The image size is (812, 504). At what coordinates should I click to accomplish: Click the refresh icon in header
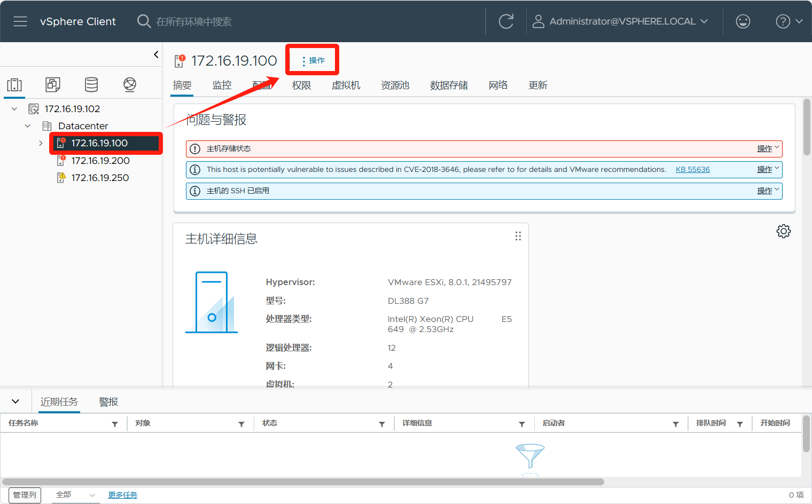tap(505, 21)
